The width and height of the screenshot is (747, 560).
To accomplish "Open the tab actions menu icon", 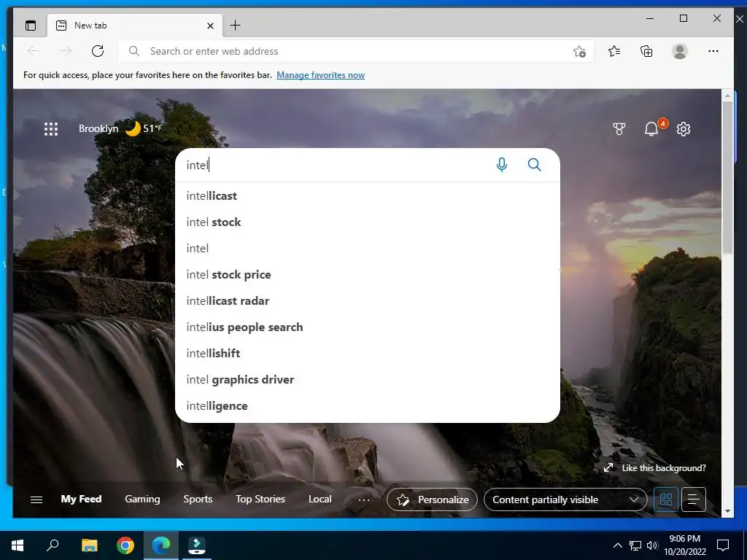I will (x=31, y=26).
